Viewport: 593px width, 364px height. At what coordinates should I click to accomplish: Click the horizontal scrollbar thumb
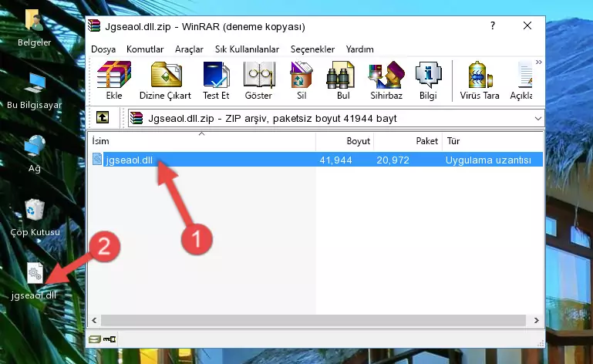click(313, 321)
